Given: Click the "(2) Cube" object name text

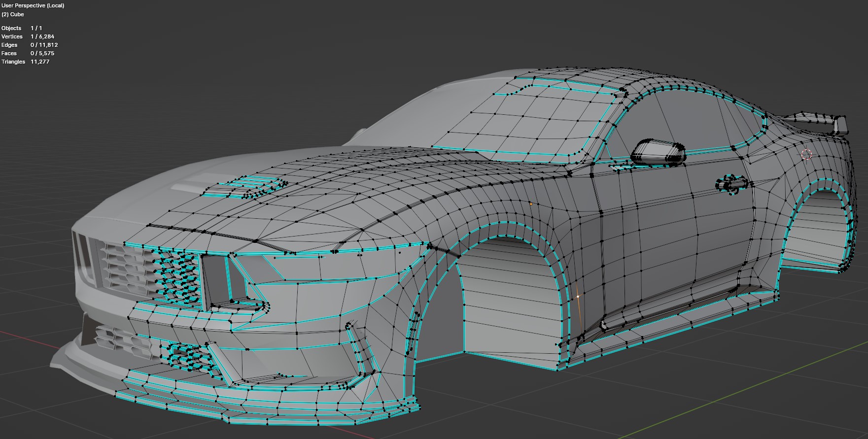Looking at the screenshot, I should tap(13, 14).
